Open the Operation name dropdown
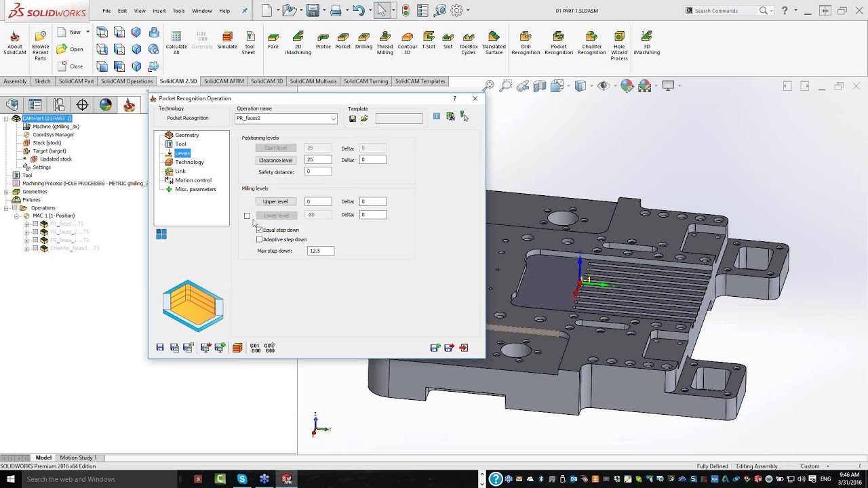Screen dimensions: 868x488 pos(333,119)
